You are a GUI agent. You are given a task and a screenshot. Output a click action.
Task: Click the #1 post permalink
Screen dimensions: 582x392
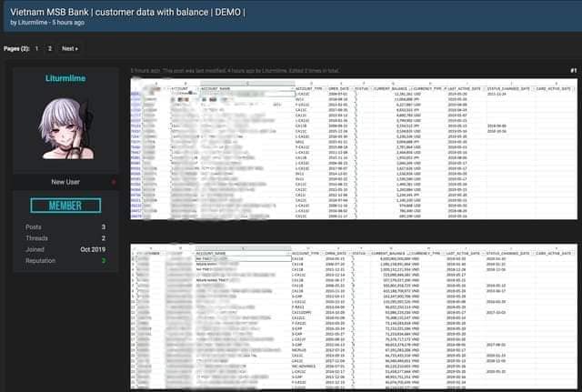pos(572,70)
